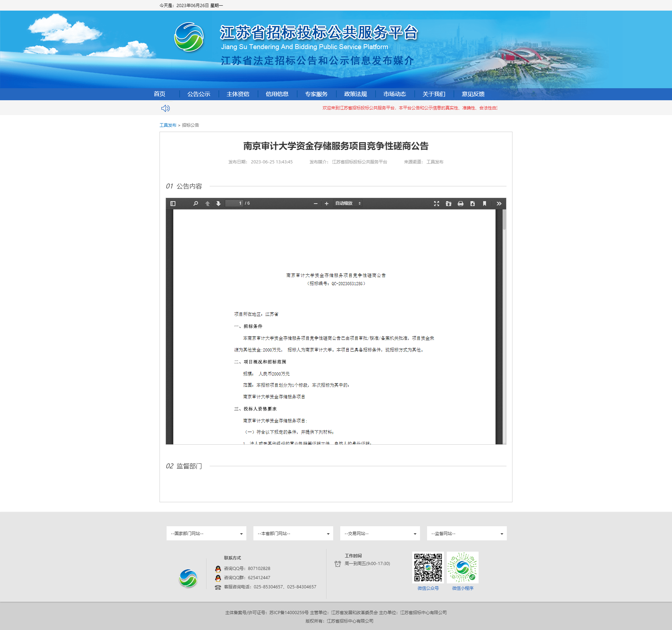
Task: Click the PDF viewer vertical scrollbar
Action: [504, 318]
